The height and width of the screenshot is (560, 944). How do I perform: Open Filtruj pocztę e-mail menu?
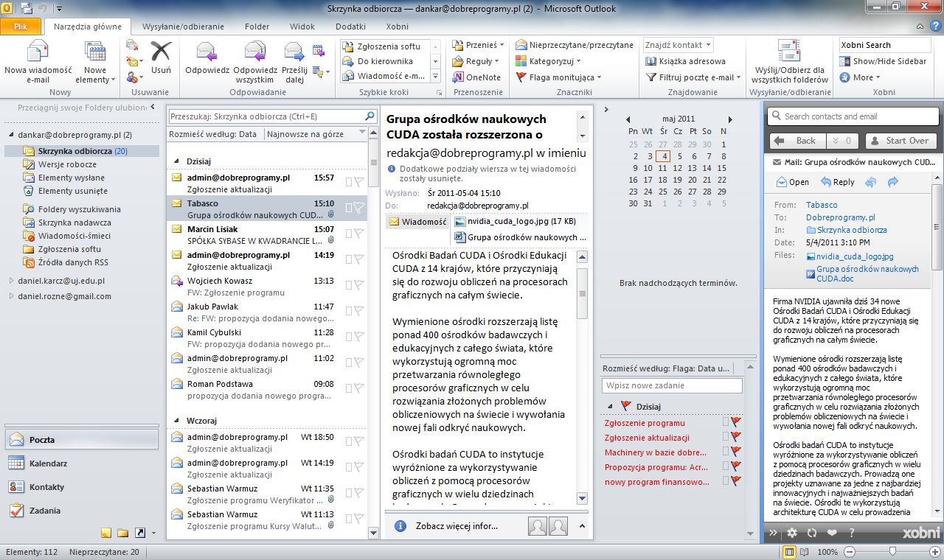coord(693,77)
